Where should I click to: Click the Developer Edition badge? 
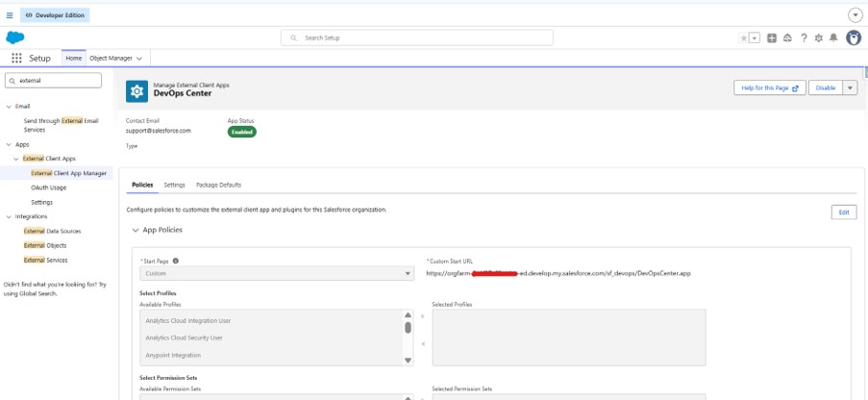(x=55, y=15)
